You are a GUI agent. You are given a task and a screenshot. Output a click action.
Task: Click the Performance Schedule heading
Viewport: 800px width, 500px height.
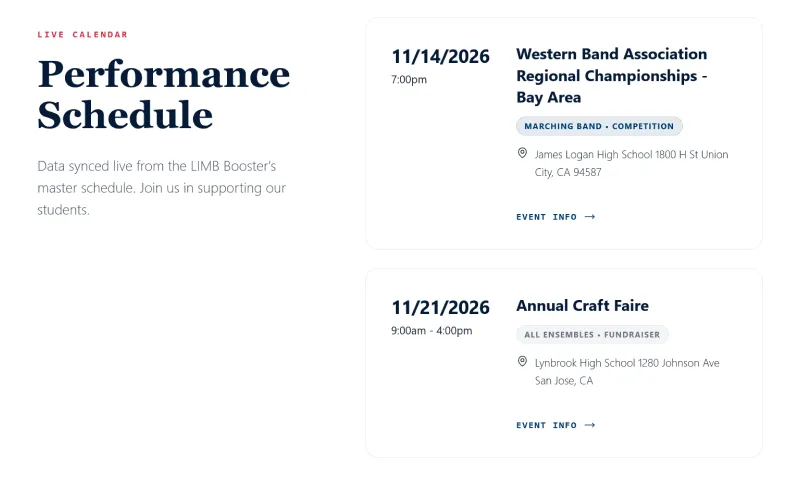click(x=164, y=94)
